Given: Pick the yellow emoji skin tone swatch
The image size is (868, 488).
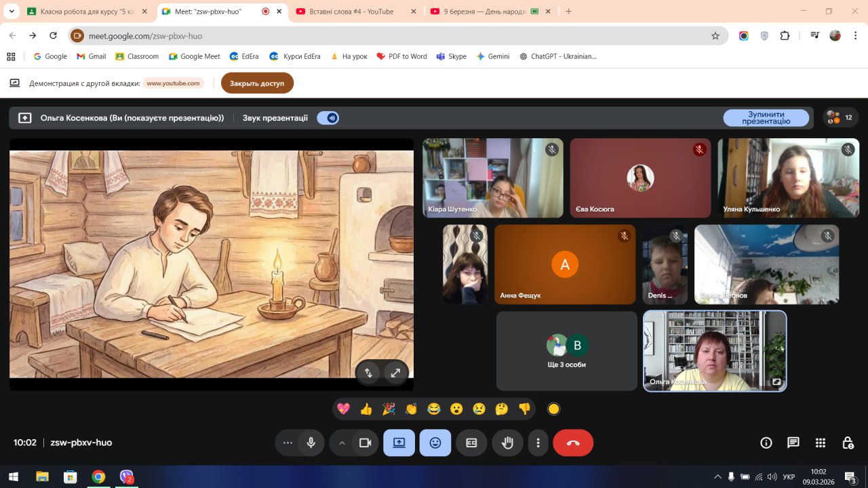Looking at the screenshot, I should (x=553, y=409).
